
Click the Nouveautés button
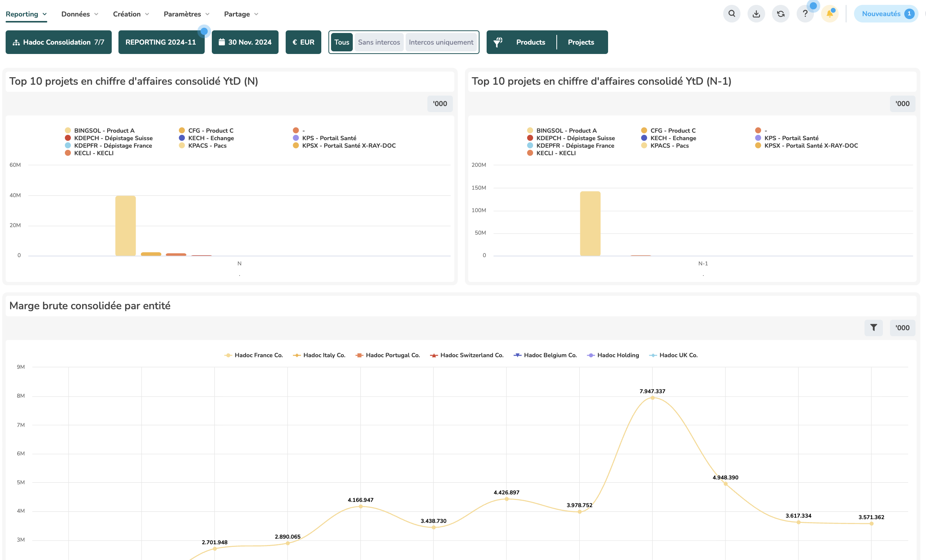coord(886,14)
